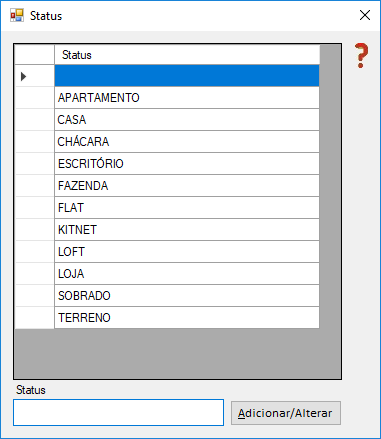Viewport: 381px width, 439px height.
Task: Select the KITNET row
Action: click(187, 230)
